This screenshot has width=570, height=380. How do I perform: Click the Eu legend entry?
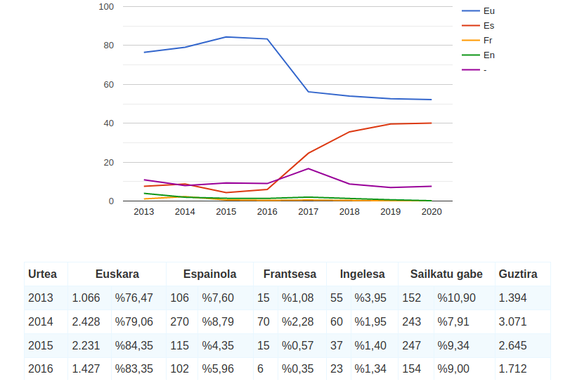click(478, 11)
